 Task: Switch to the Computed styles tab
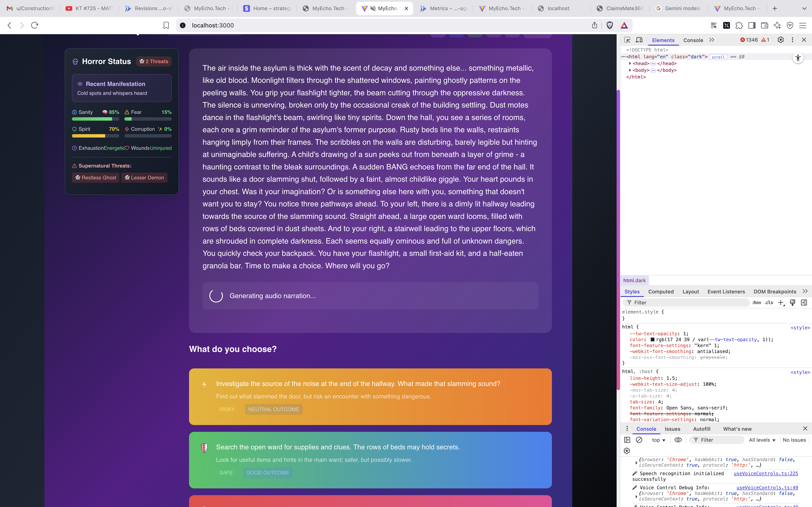click(x=661, y=292)
